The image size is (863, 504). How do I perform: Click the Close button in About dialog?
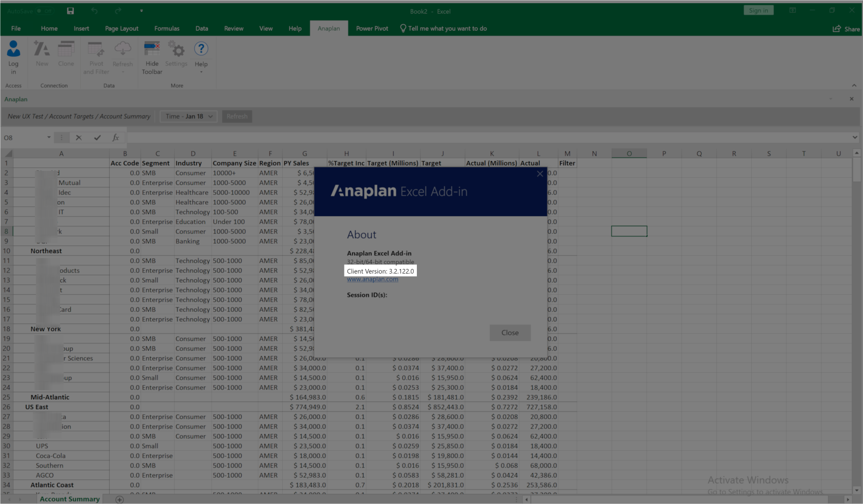point(510,333)
